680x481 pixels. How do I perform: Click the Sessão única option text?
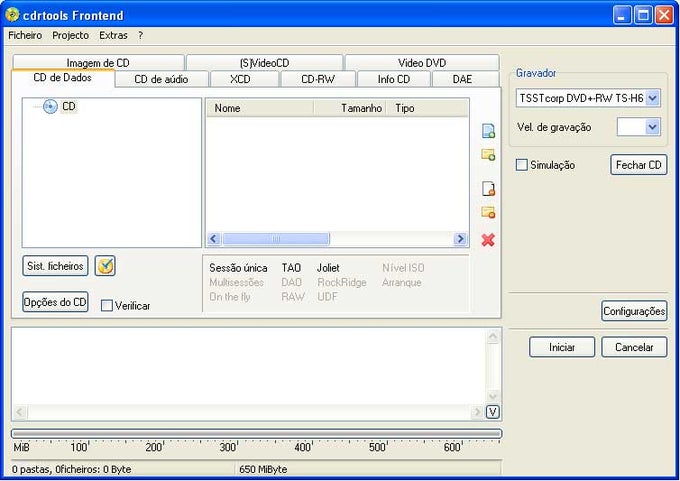[238, 268]
